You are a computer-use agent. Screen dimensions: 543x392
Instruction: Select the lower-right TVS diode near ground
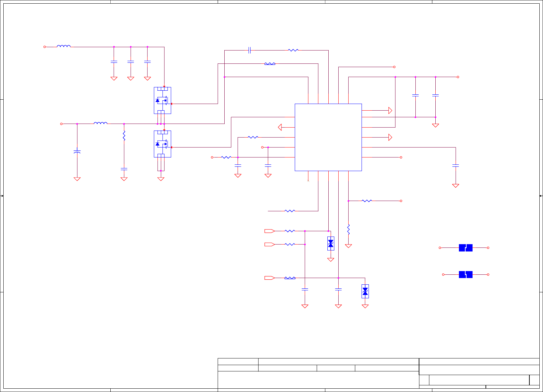pos(365,291)
